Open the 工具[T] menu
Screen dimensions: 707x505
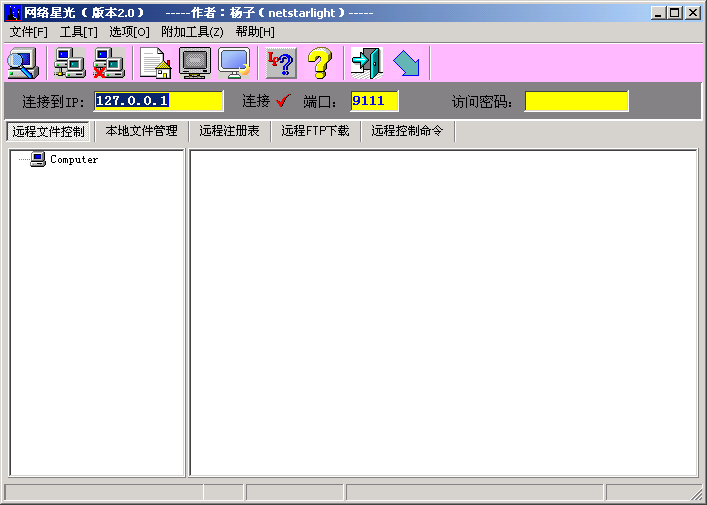pyautogui.click(x=78, y=32)
